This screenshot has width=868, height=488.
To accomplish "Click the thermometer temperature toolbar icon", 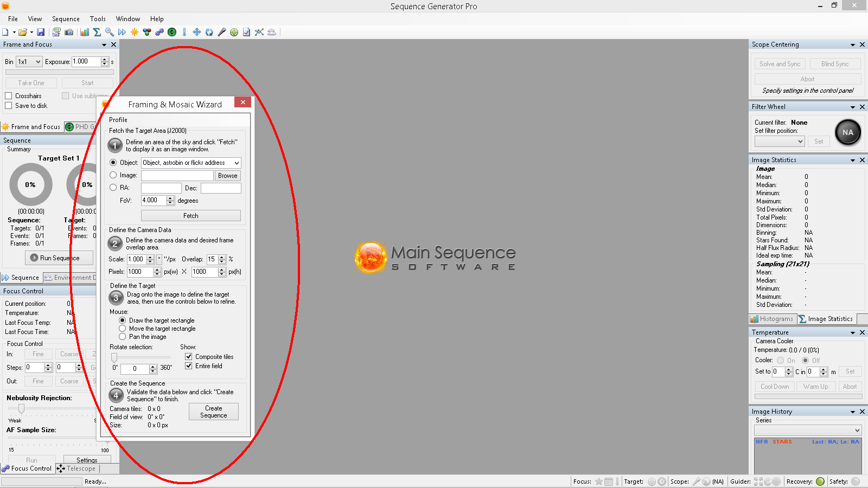I will 184,33.
